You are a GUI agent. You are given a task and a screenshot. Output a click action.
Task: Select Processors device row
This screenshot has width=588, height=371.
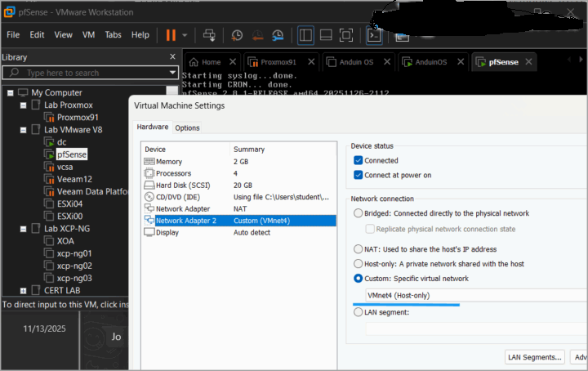click(x=238, y=174)
